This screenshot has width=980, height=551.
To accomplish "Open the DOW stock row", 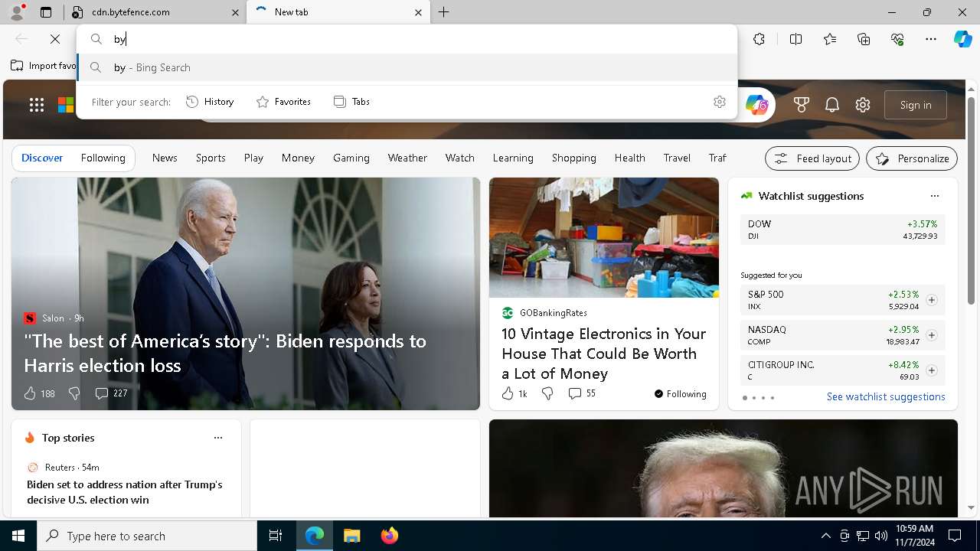I will pyautogui.click(x=843, y=230).
